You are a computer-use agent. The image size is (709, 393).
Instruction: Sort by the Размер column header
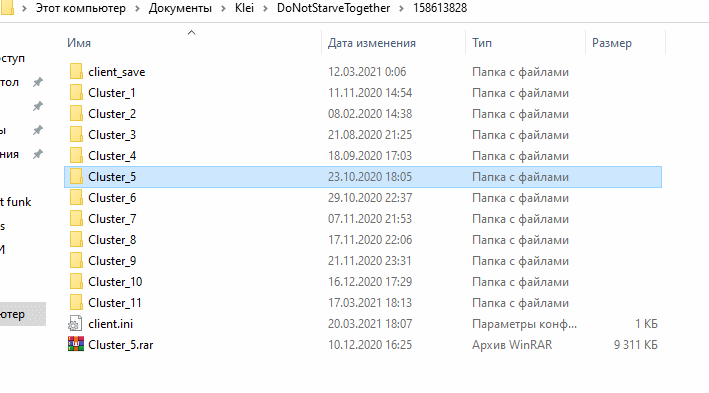[x=612, y=43]
